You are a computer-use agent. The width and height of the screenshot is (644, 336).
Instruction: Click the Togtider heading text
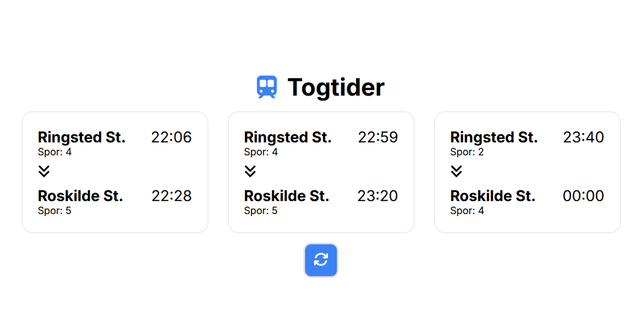pos(336,87)
